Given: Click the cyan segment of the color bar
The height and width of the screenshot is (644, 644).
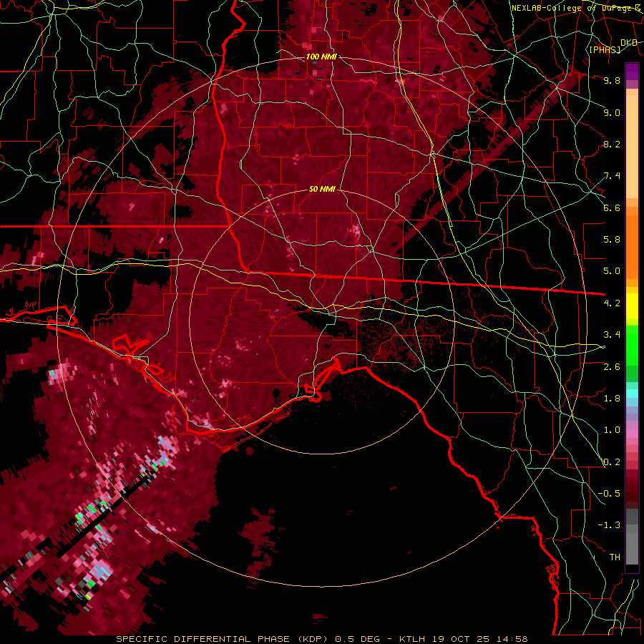Looking at the screenshot, I should 632,394.
